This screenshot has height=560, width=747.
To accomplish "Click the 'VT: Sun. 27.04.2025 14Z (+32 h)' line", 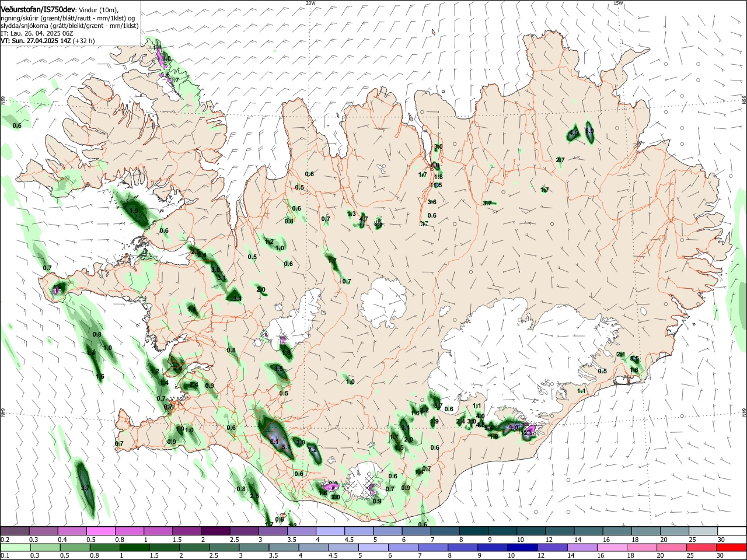I will coord(47,41).
